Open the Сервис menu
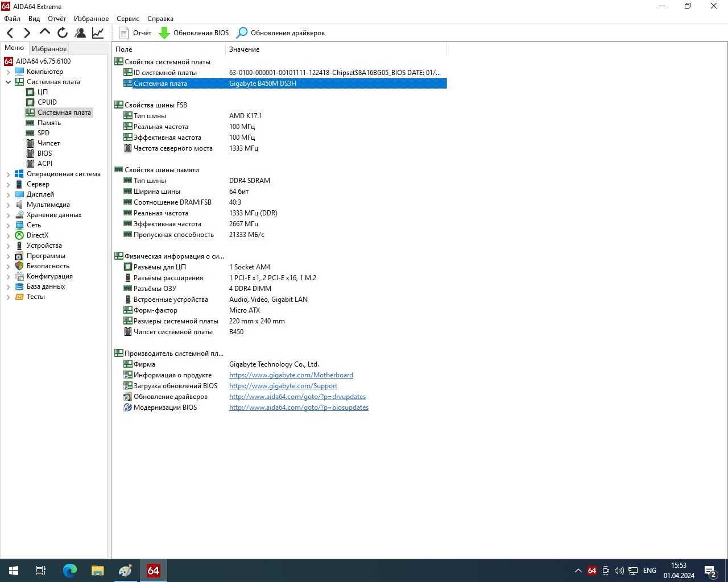Image resolution: width=728 pixels, height=582 pixels. point(128,19)
